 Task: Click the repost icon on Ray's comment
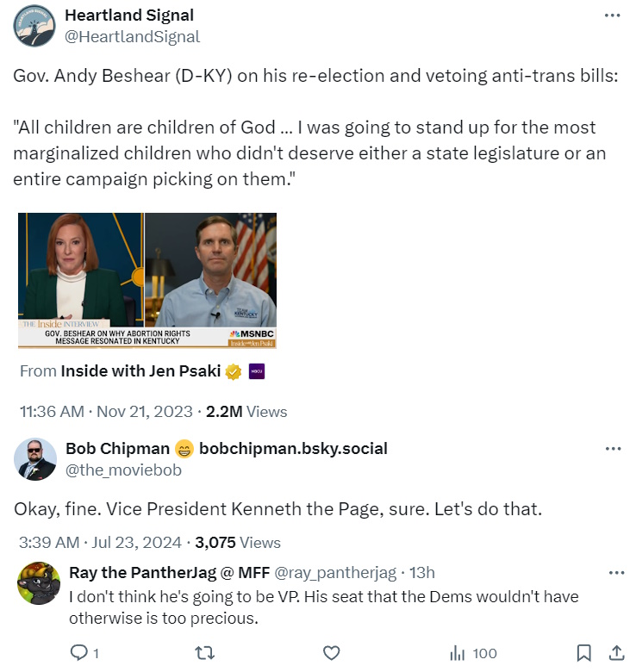click(x=205, y=653)
